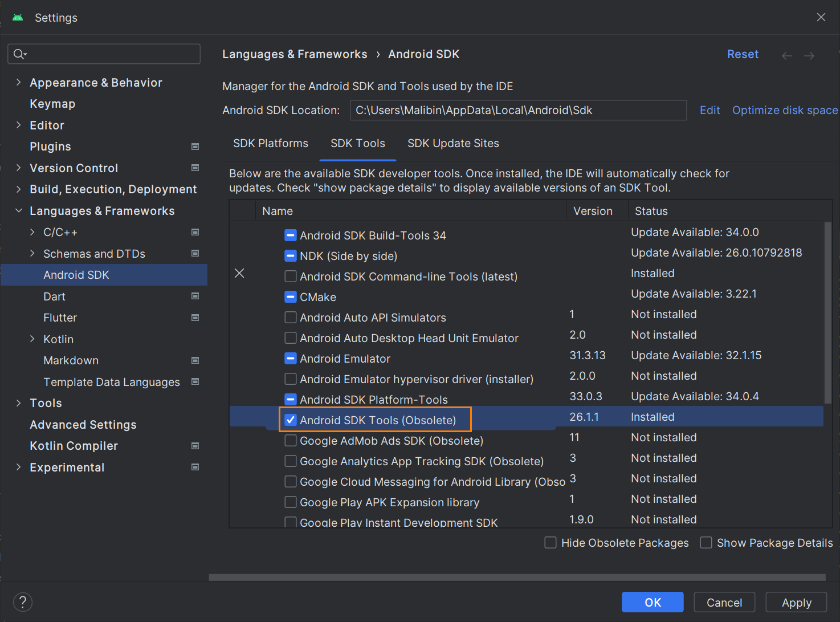Click the Cancel button

click(x=724, y=602)
